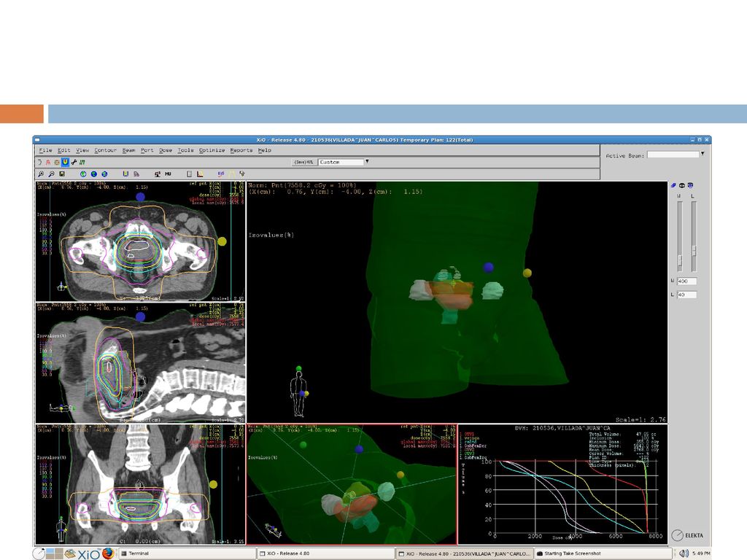
Task: Click the zoom in magnifier icon
Action: (x=41, y=174)
